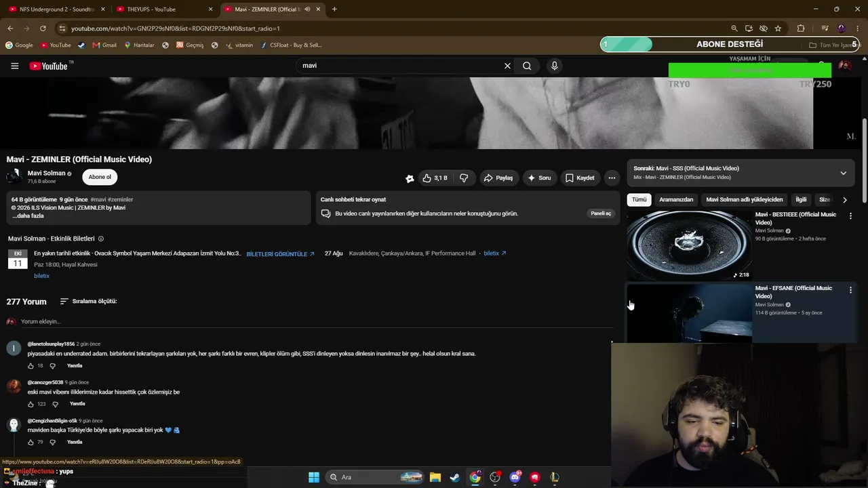Go to the YouTube home logo
Viewport: 868px width, 488px height.
[49, 66]
